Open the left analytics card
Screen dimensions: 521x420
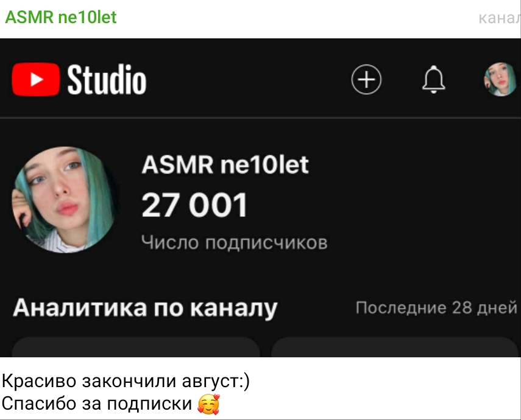[x=136, y=347]
